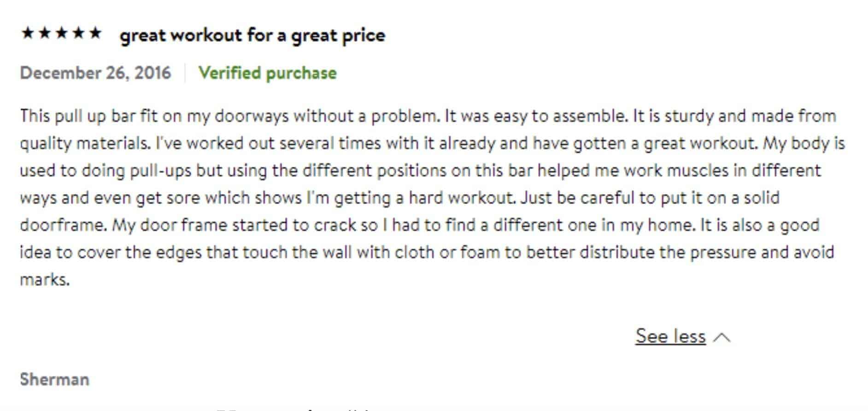Click the Verified purchase label
This screenshot has height=411, width=868.
[267, 73]
